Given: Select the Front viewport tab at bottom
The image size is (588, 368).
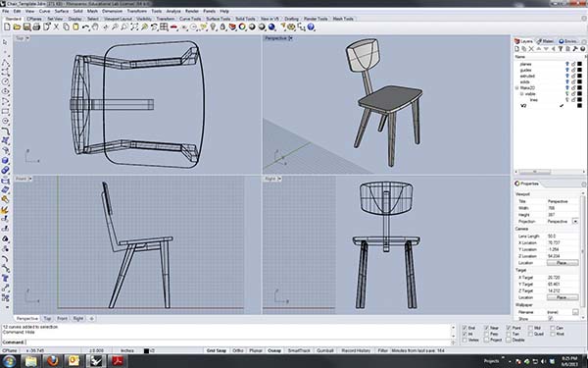Looking at the screenshot, I should pos(62,318).
